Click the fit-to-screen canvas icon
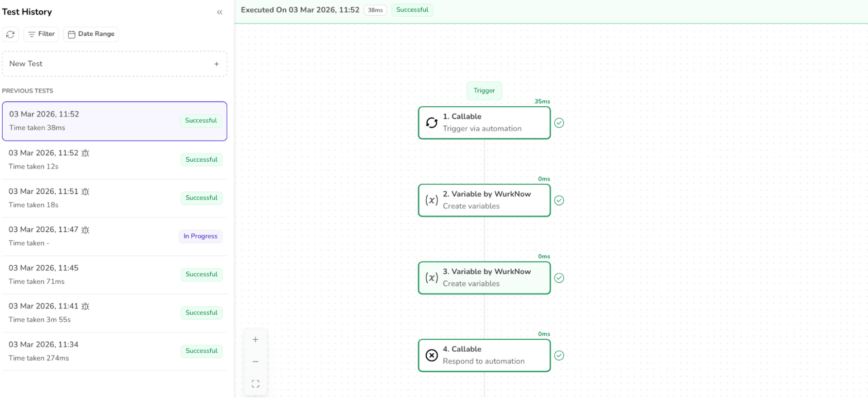 pos(255,384)
